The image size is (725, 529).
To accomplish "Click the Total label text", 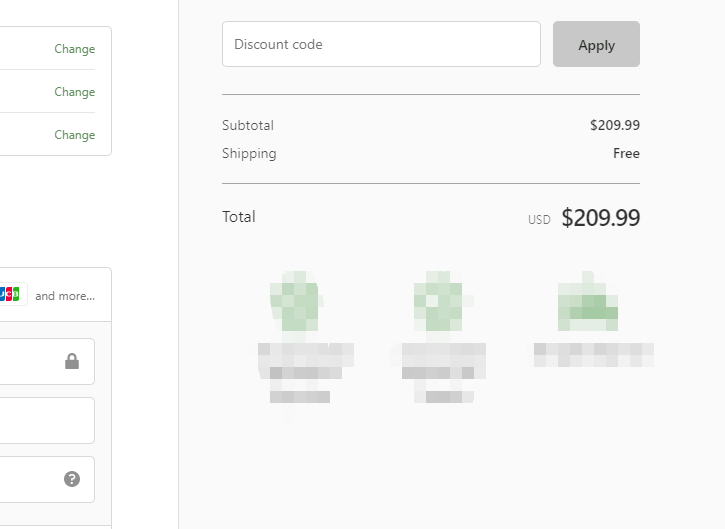I will point(239,217).
